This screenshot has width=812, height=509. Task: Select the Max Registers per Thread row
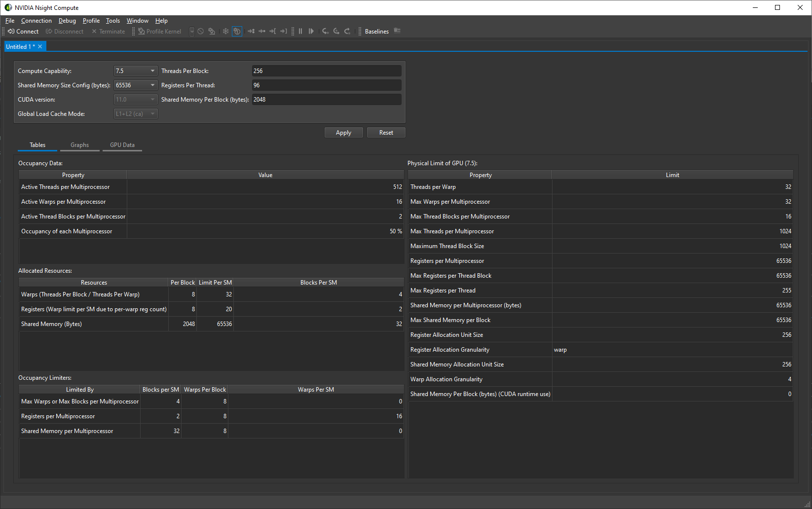[601, 291]
